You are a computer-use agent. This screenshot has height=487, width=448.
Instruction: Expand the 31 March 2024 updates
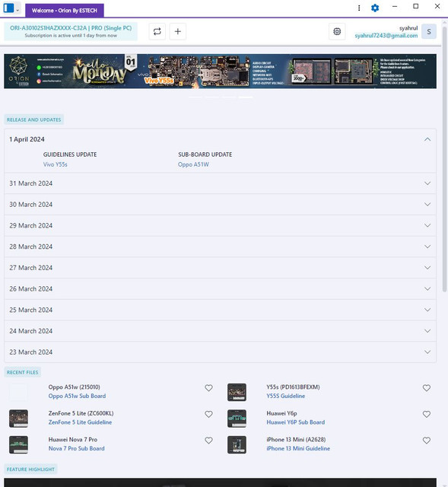(x=220, y=183)
